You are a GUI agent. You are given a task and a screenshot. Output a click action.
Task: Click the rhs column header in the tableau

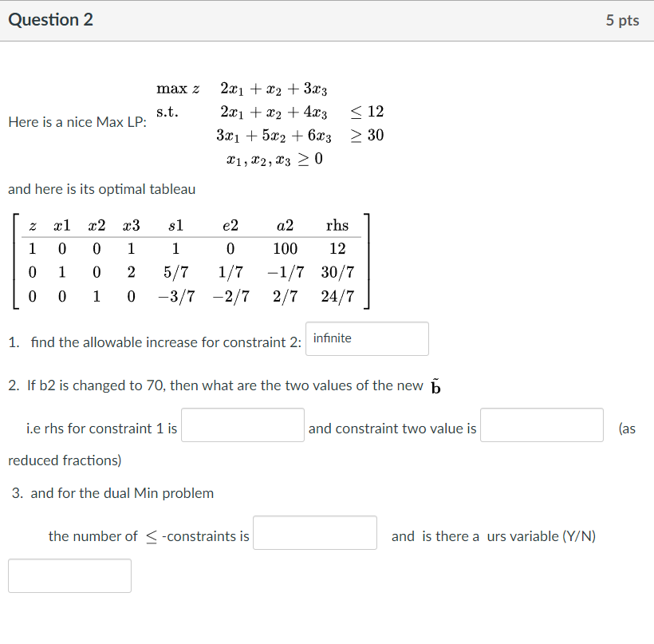pyautogui.click(x=337, y=225)
